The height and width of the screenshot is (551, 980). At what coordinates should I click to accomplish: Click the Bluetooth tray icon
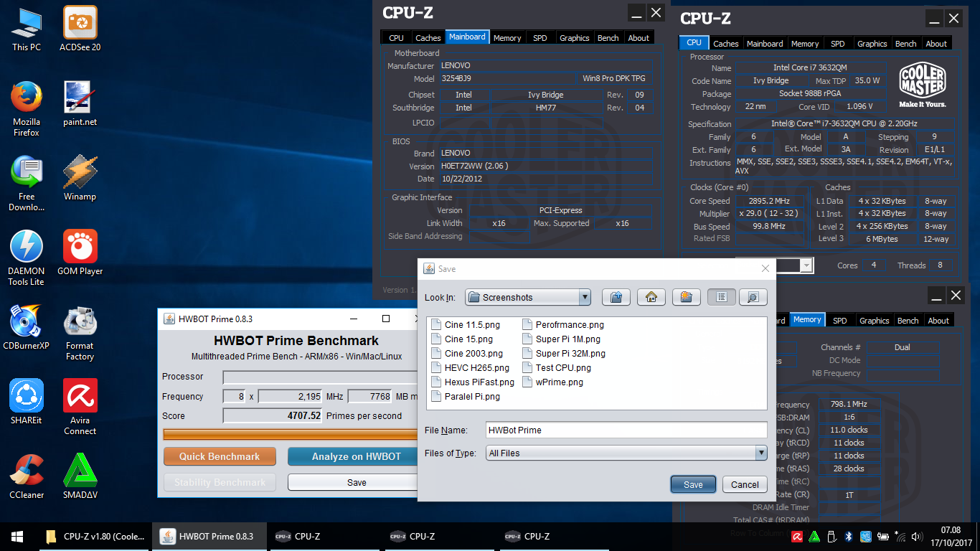click(x=848, y=536)
